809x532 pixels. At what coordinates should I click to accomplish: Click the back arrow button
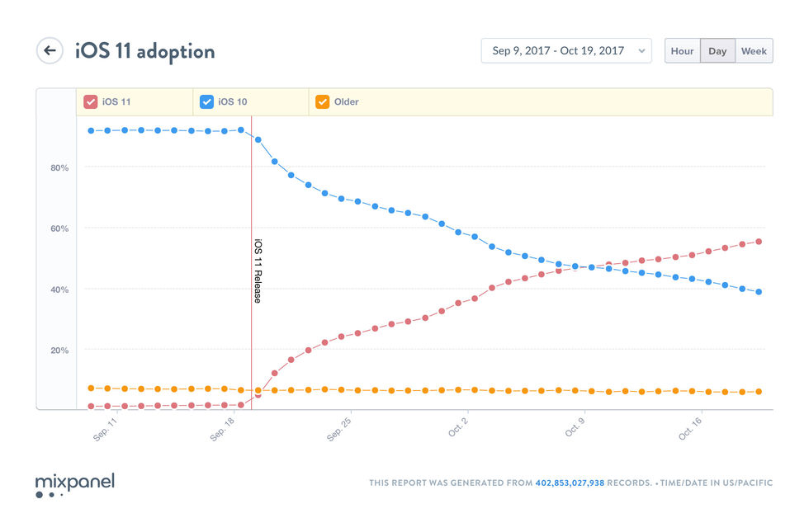tap(50, 50)
